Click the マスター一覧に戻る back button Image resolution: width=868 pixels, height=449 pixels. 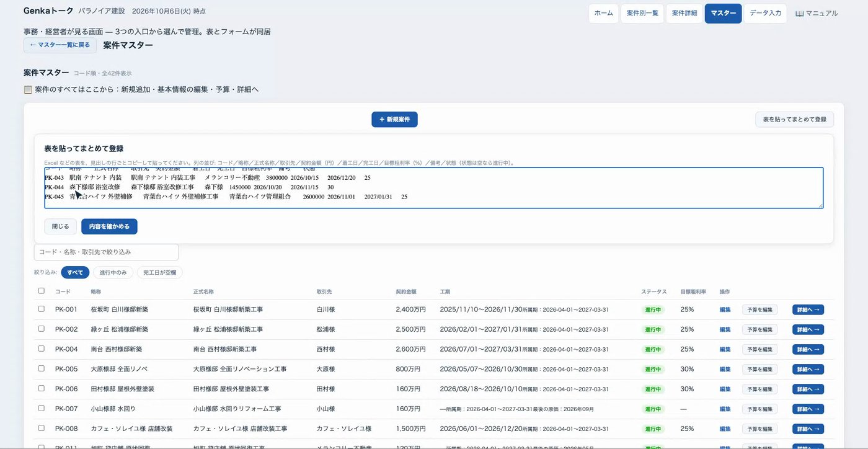point(60,45)
